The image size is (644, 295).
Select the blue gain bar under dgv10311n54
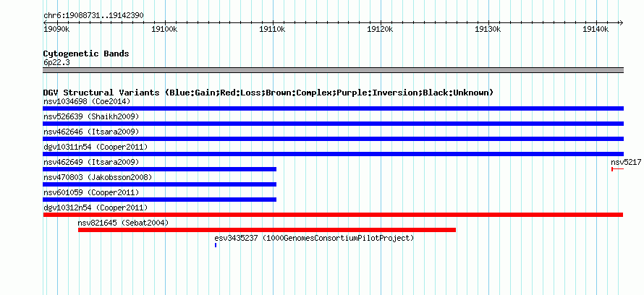pos(333,154)
